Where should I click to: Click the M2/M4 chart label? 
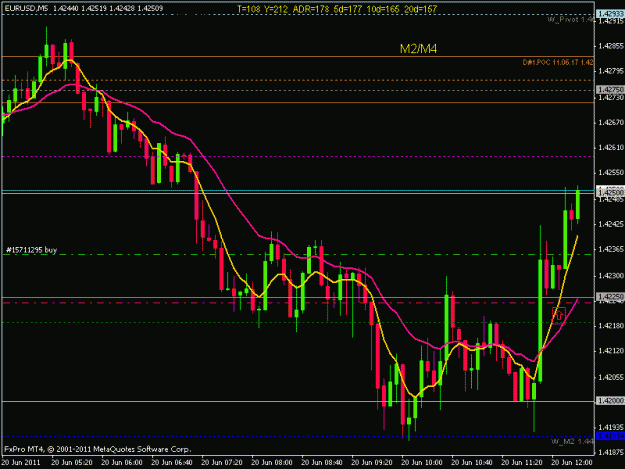coord(418,49)
